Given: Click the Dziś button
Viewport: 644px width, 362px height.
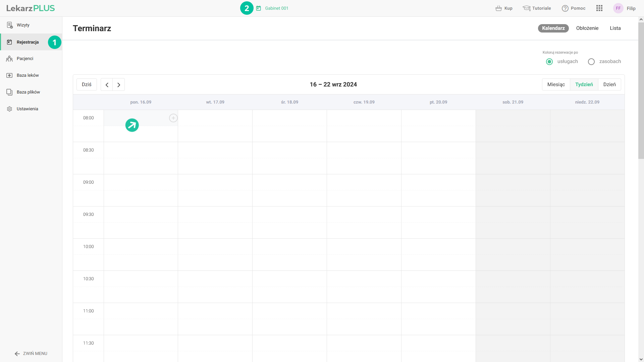Looking at the screenshot, I should point(87,84).
